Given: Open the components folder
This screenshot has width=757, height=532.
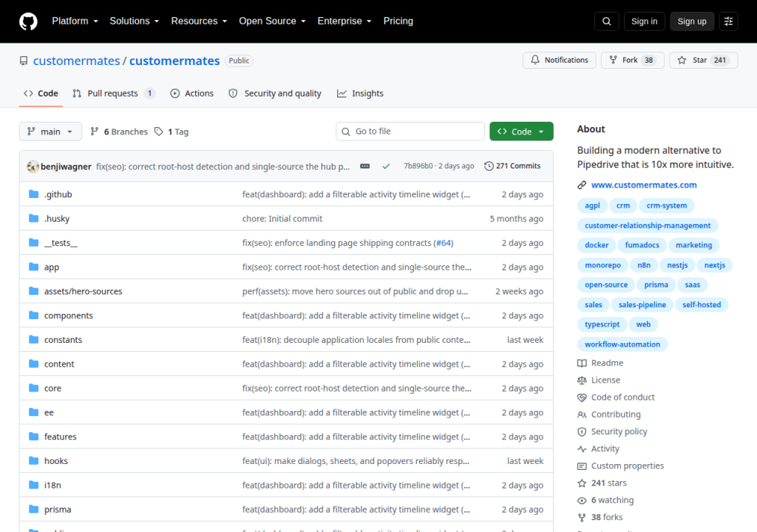Looking at the screenshot, I should (x=69, y=316).
